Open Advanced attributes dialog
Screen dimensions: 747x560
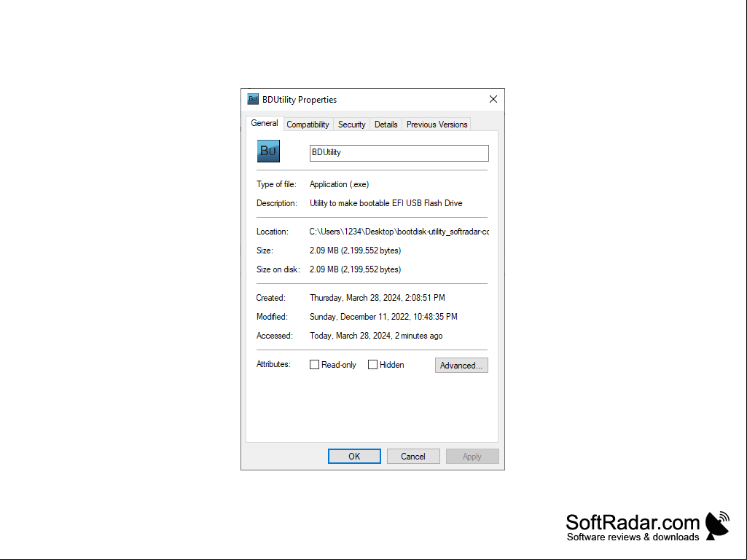[461, 366]
